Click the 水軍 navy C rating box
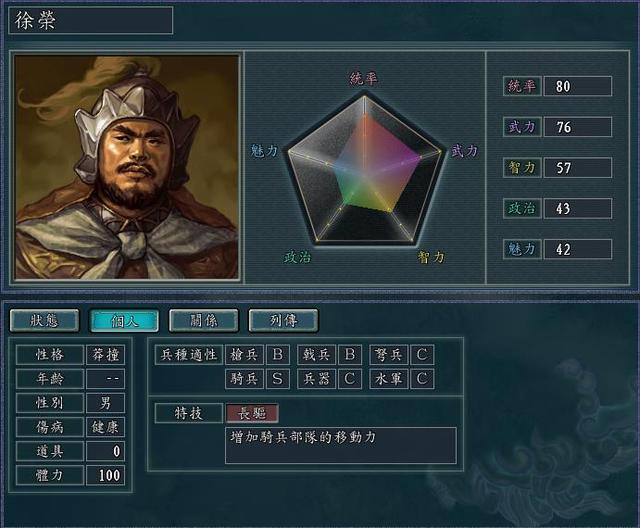 click(x=422, y=379)
